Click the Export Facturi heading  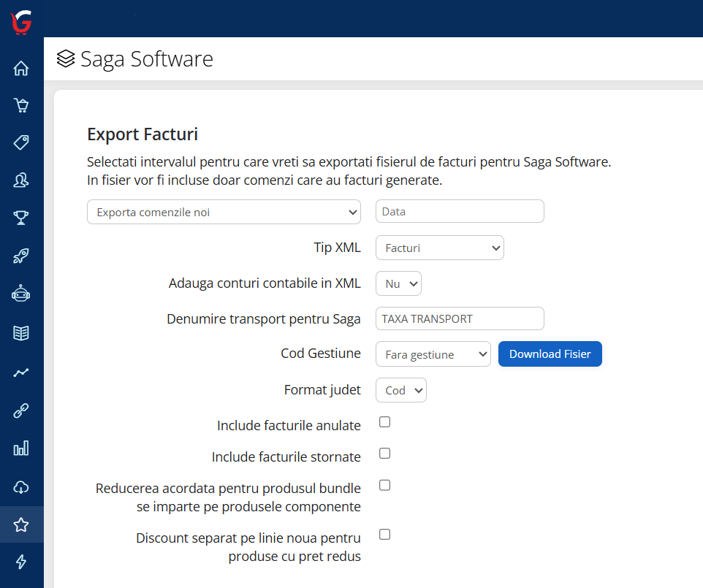point(142,134)
